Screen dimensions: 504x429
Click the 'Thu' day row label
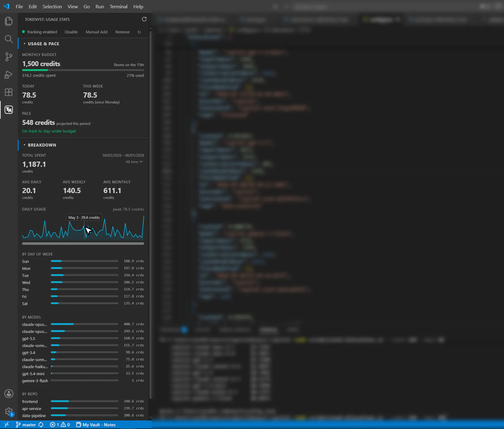tap(25, 289)
